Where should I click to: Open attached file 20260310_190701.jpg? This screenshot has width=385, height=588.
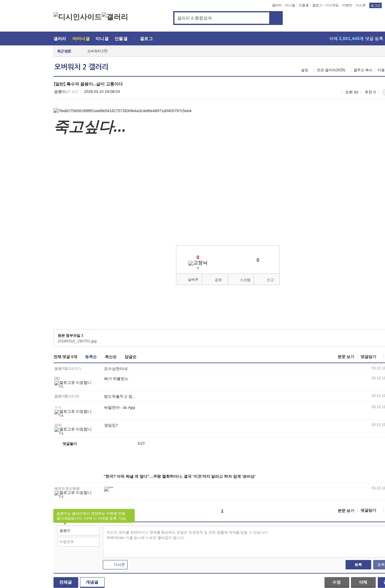[x=77, y=341]
